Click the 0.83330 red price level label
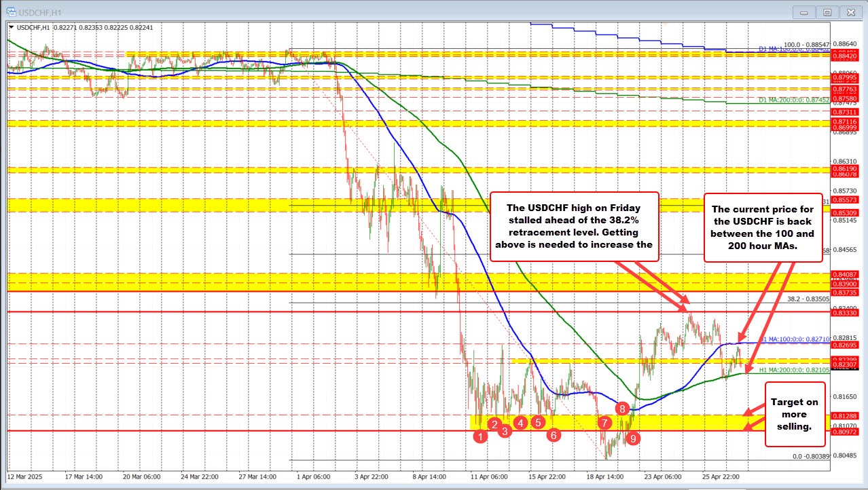Image resolution: width=868 pixels, height=490 pixels. point(846,312)
